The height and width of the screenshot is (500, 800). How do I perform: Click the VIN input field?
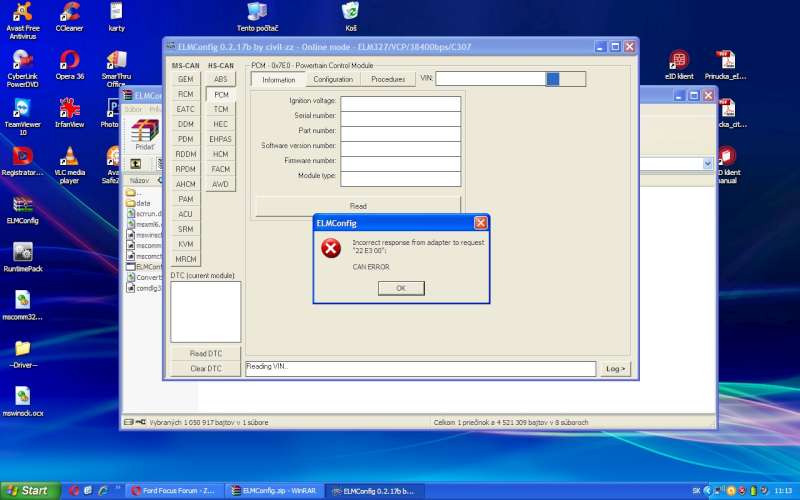point(490,79)
